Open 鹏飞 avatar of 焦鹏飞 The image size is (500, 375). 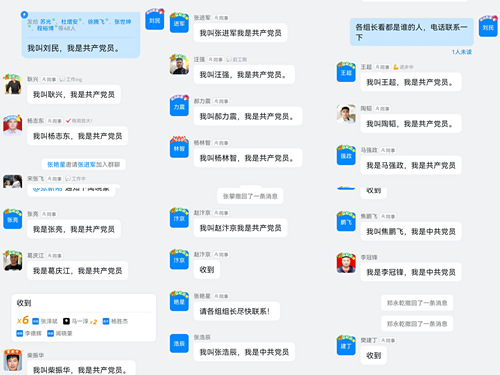(346, 222)
